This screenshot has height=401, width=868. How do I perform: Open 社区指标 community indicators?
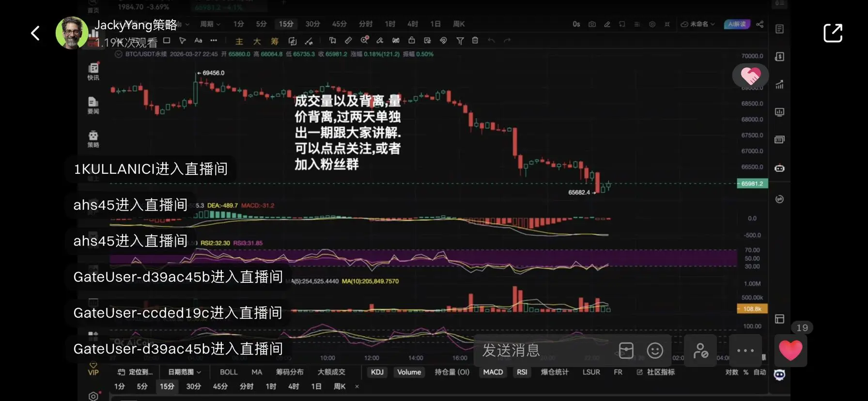click(656, 372)
